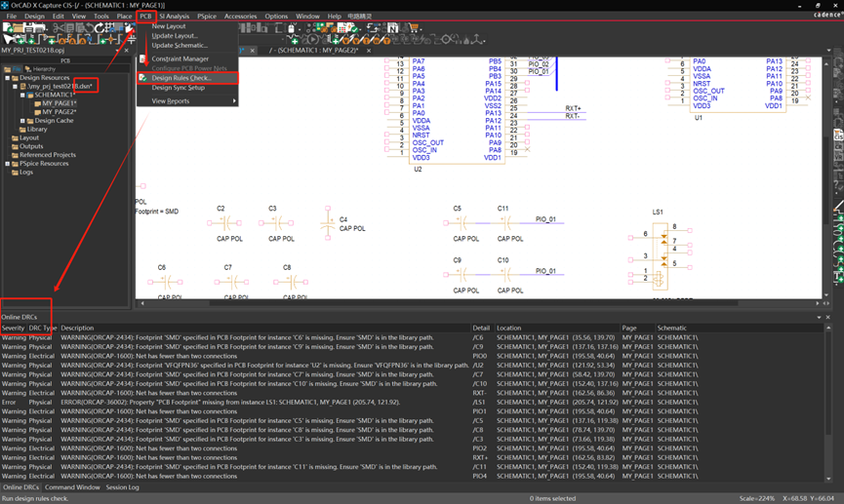The image size is (844, 504).
Task: Click the new simulation profile wave icon
Action: tap(294, 40)
